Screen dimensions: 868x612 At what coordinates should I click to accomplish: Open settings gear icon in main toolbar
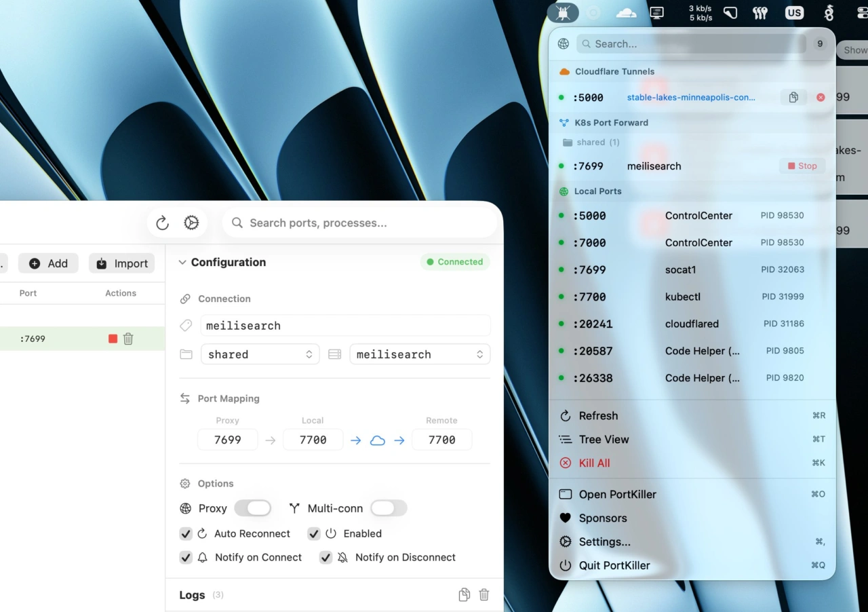[x=191, y=223]
